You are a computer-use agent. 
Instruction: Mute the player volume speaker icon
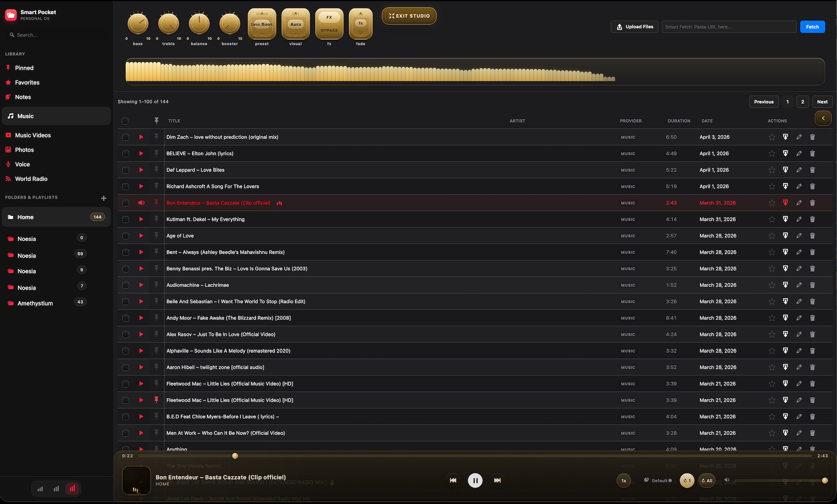pyautogui.click(x=726, y=480)
